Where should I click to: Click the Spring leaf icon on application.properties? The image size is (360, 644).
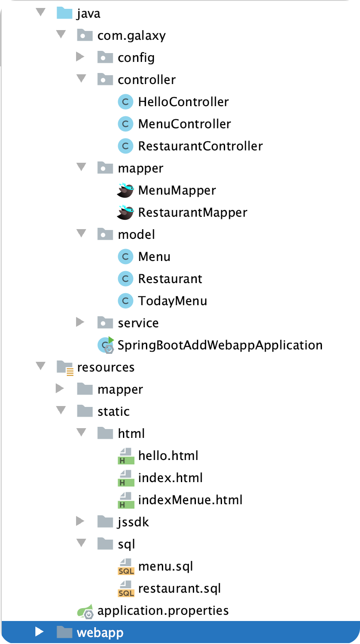87,610
